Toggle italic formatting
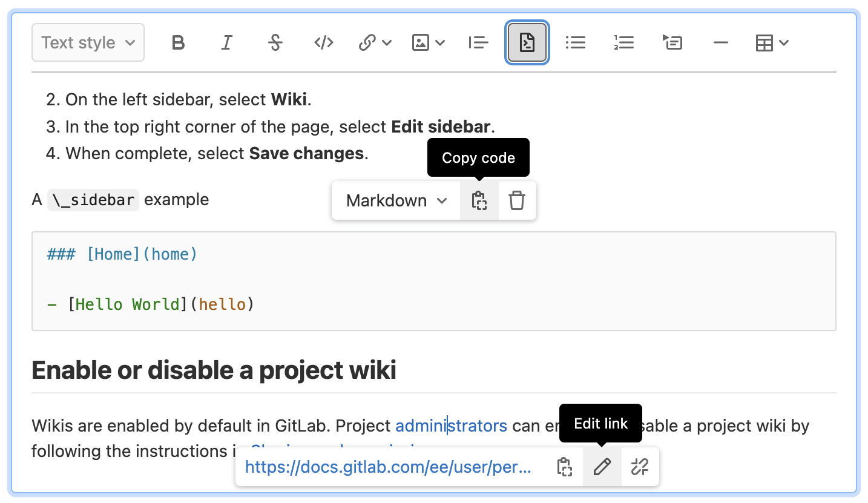The height and width of the screenshot is (503, 868). coord(226,42)
